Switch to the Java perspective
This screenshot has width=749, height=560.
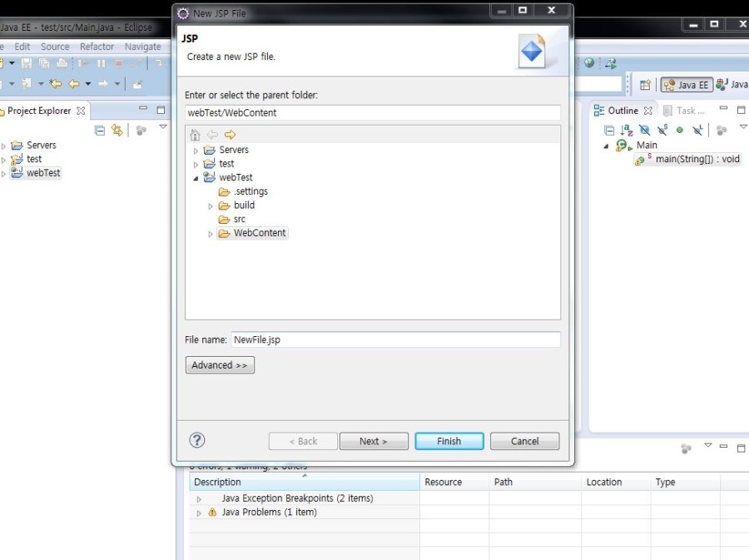(732, 85)
